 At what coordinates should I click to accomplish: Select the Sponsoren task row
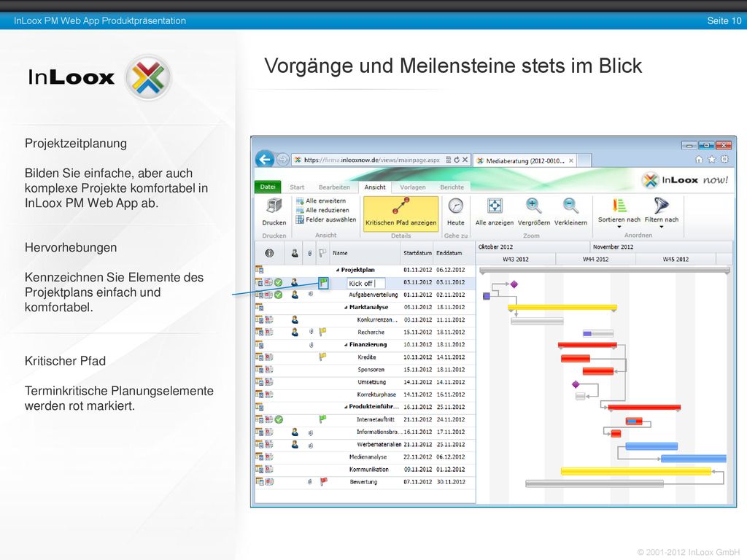[365, 370]
